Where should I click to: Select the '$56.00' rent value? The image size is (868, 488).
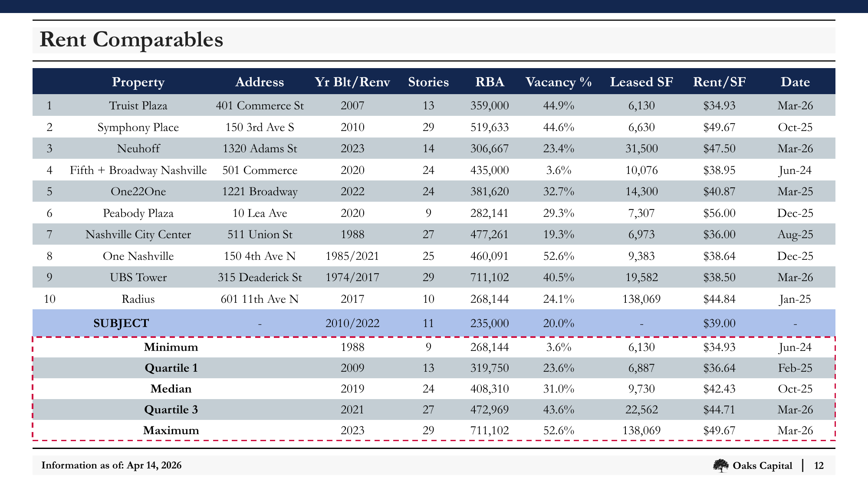pyautogui.click(x=720, y=213)
